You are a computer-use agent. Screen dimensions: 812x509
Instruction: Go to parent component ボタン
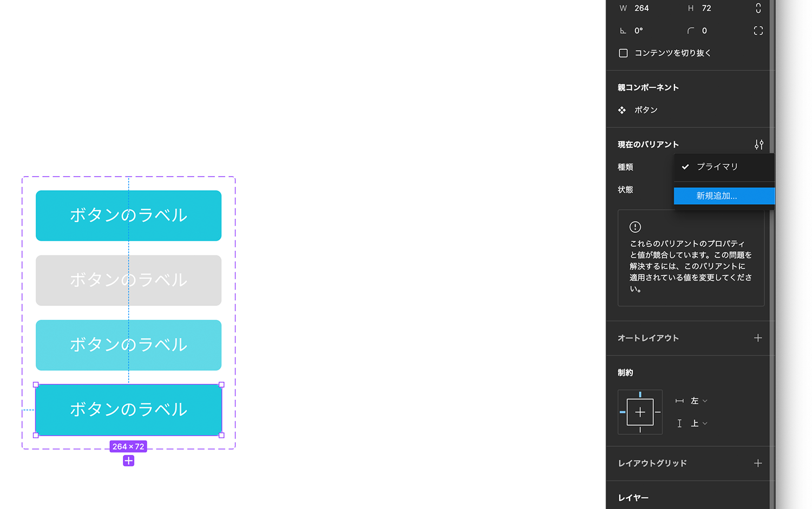tap(646, 110)
